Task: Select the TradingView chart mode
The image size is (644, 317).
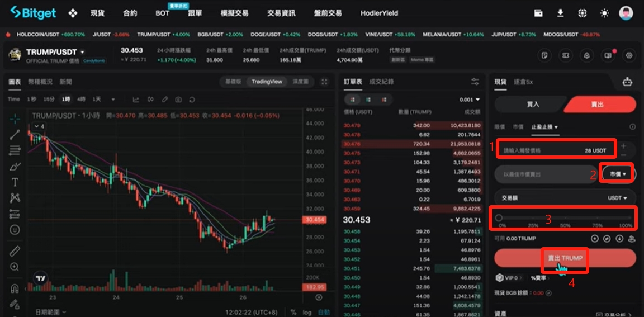Action: [x=267, y=82]
